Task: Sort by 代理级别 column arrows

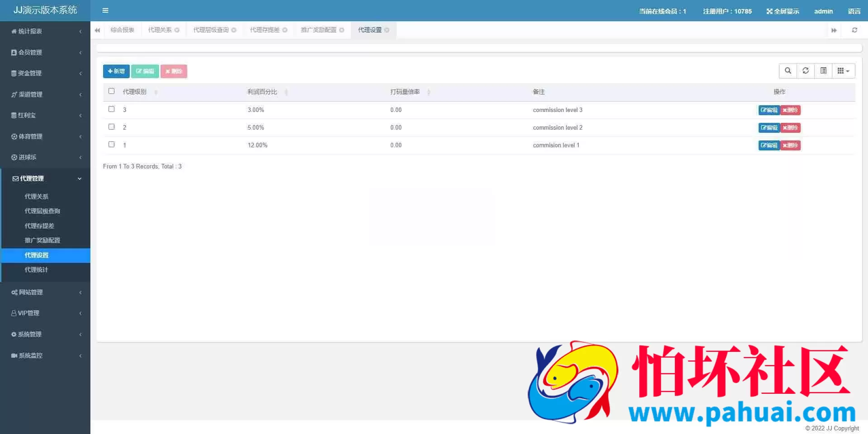Action: tap(156, 92)
